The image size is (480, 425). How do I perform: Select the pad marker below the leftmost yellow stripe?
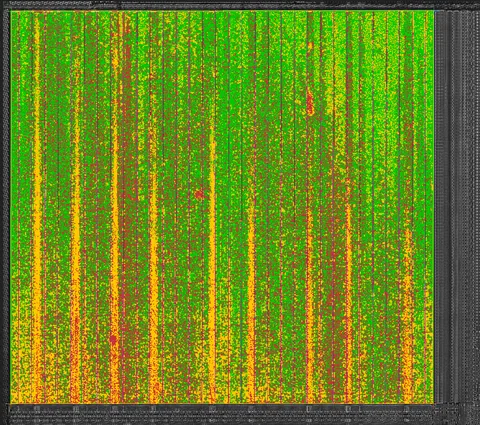37,409
